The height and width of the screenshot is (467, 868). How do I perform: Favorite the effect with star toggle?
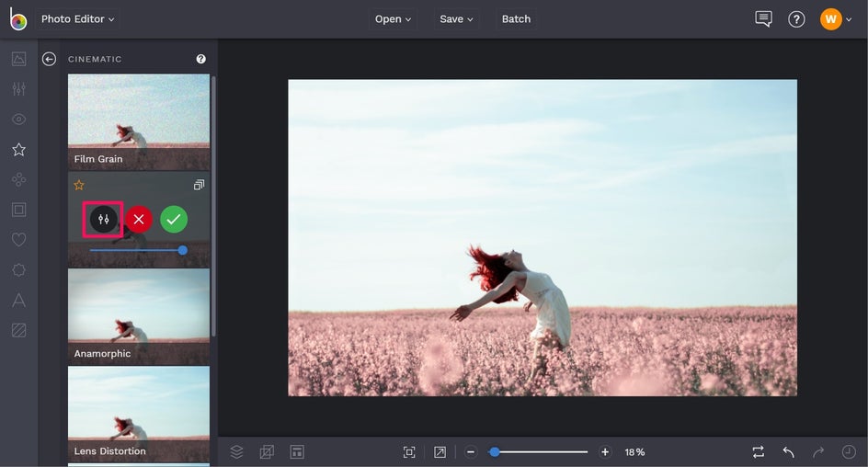[79, 185]
